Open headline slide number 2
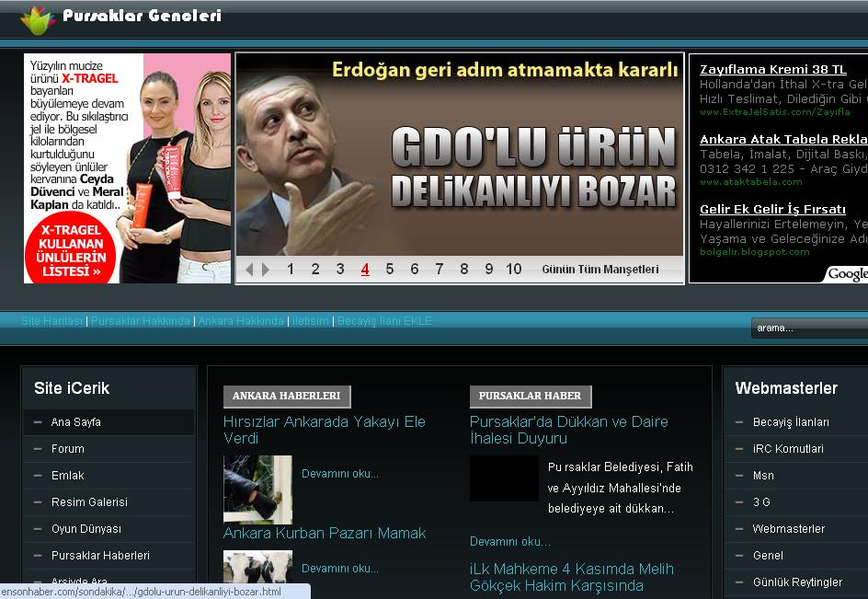The width and height of the screenshot is (868, 599). (x=315, y=270)
